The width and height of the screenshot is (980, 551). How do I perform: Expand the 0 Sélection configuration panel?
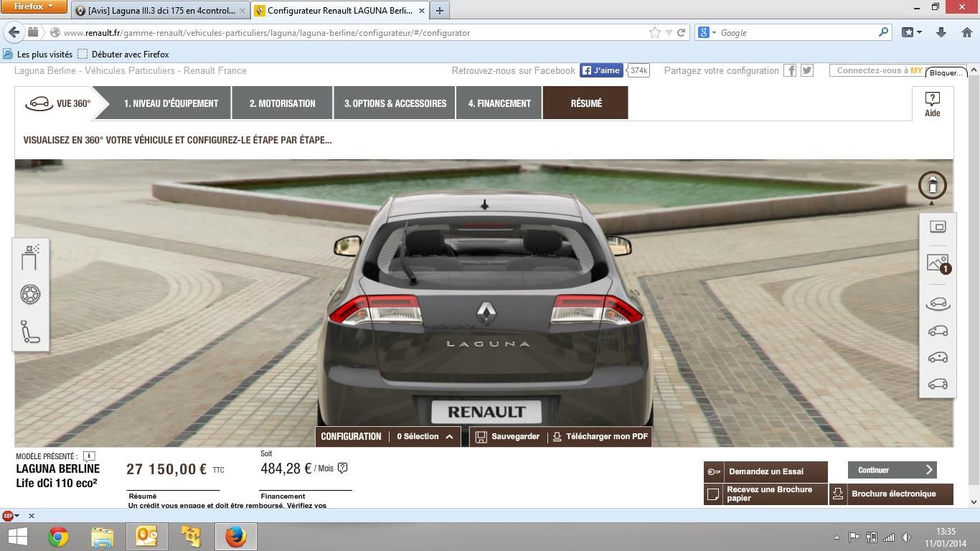point(425,436)
